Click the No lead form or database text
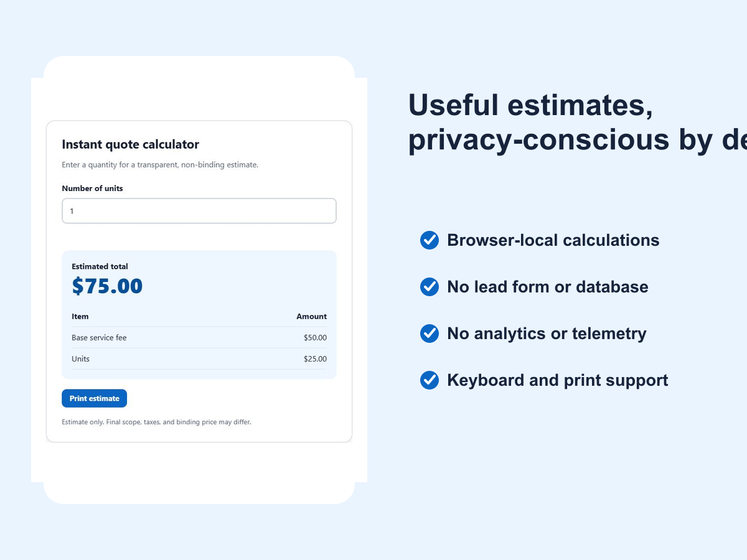747x560 pixels. point(548,287)
